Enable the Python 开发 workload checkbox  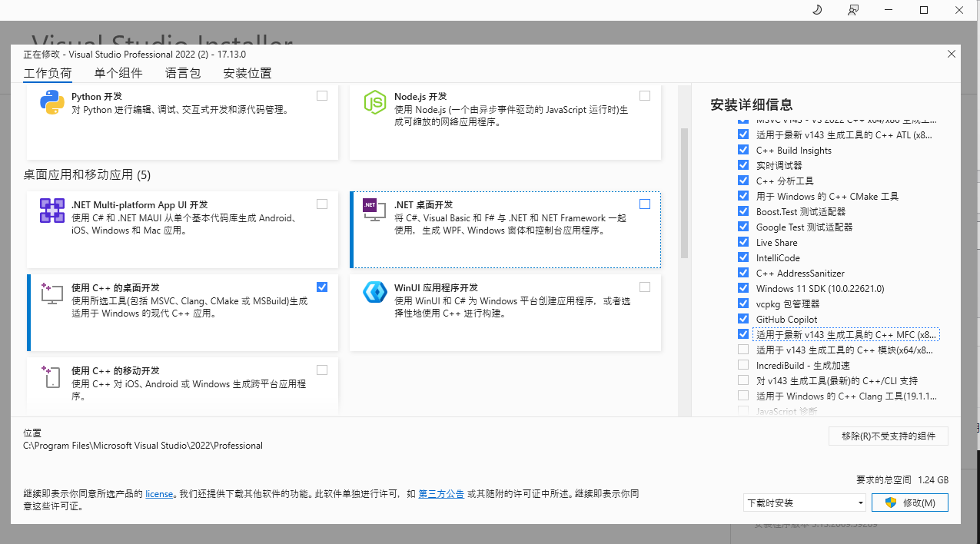(x=322, y=95)
